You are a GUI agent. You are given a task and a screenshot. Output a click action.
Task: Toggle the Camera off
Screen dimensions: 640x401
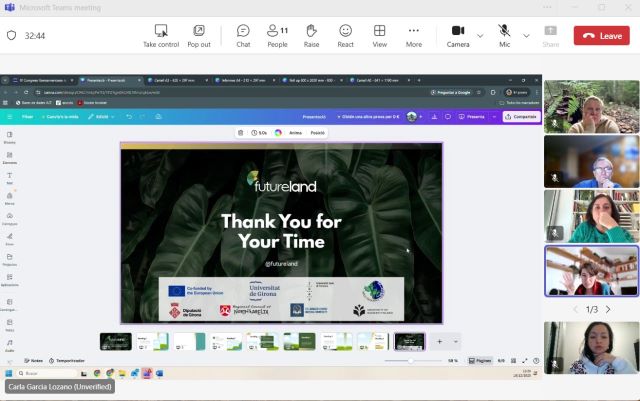click(x=458, y=36)
